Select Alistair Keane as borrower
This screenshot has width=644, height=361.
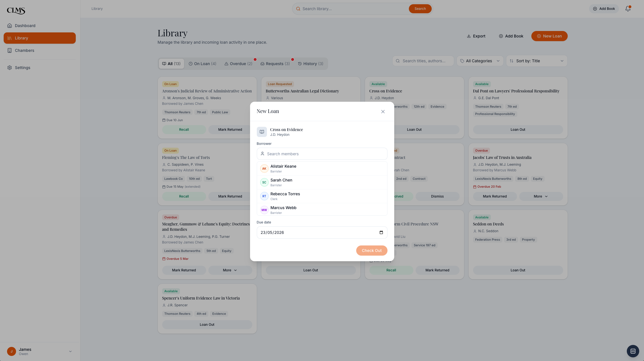(322, 169)
